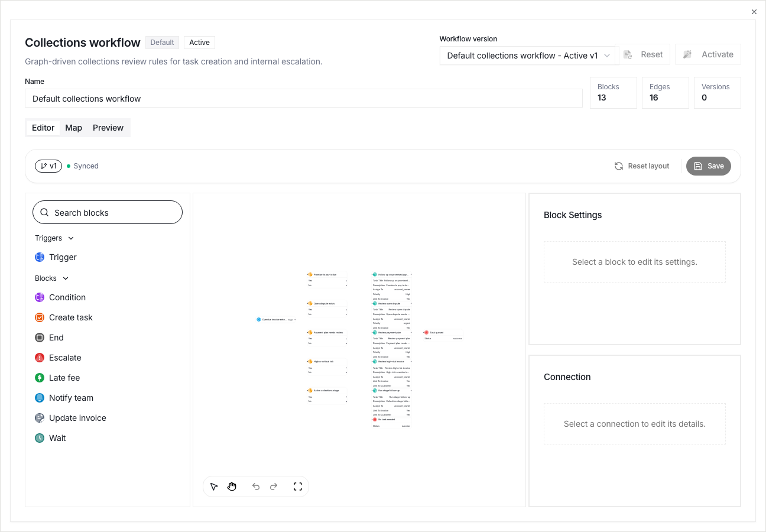Viewport: 766px width, 532px height.
Task: Select the Trigger block icon in the palette
Action: pos(40,257)
